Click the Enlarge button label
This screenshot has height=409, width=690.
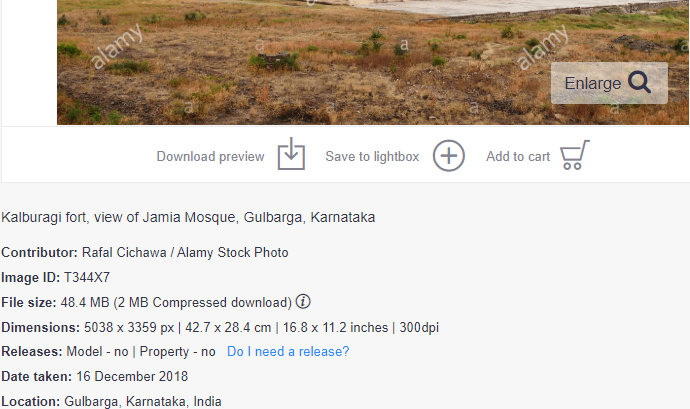pyautogui.click(x=592, y=84)
